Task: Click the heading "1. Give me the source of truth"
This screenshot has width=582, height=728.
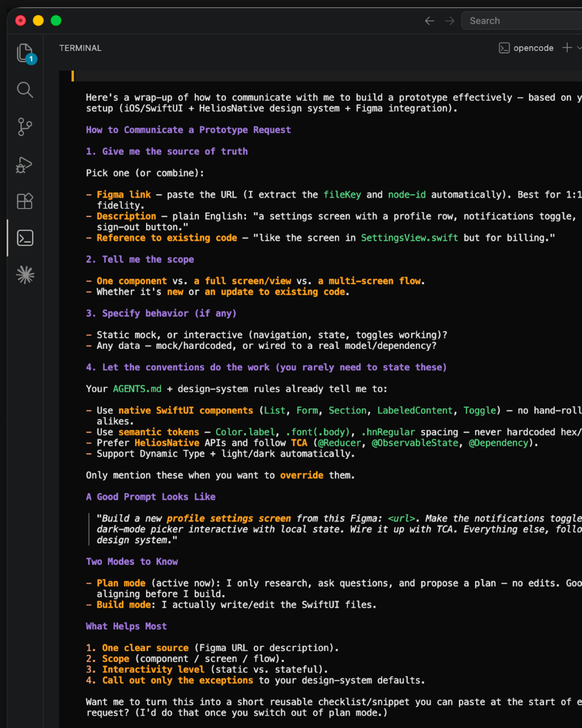Action: click(x=167, y=152)
